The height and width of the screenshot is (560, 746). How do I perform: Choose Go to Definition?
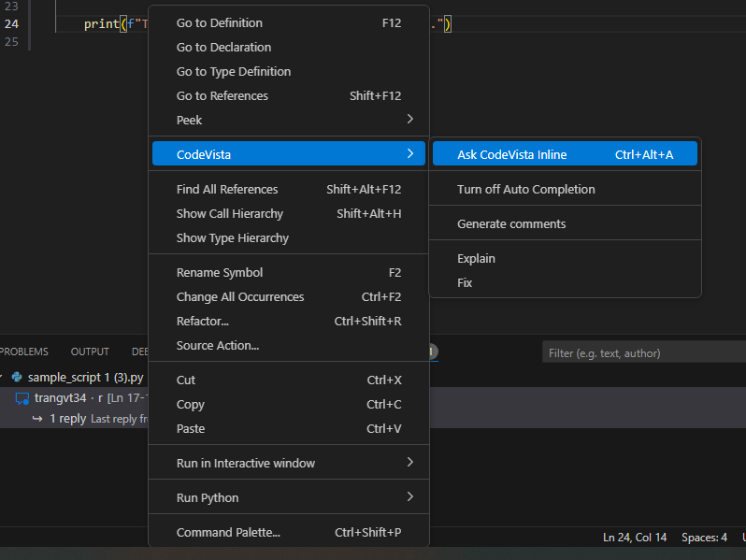(289, 22)
